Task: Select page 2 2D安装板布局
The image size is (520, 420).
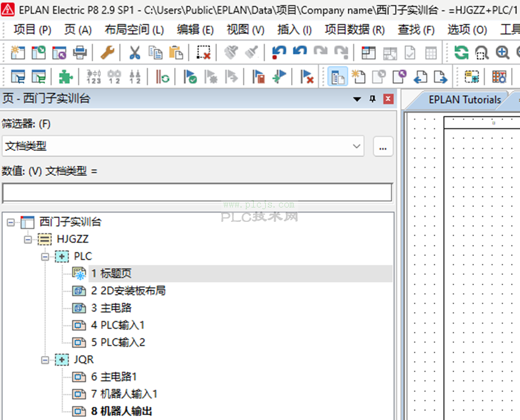Action: point(128,291)
